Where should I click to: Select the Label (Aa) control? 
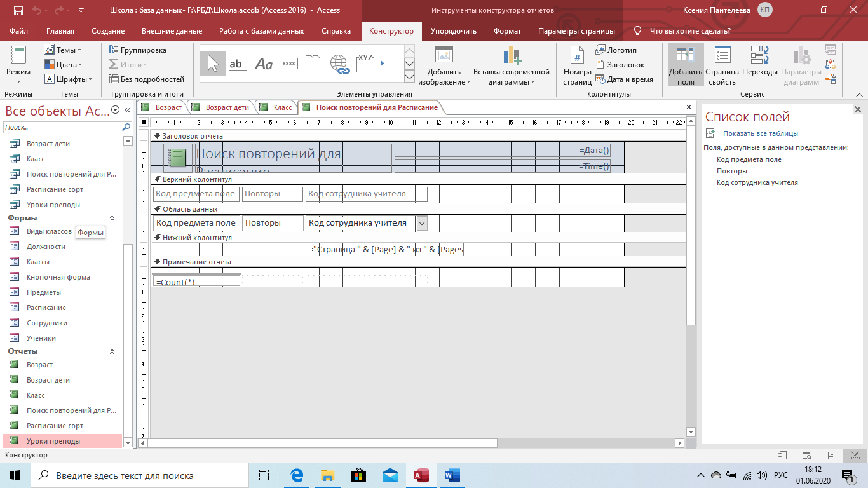(x=263, y=64)
